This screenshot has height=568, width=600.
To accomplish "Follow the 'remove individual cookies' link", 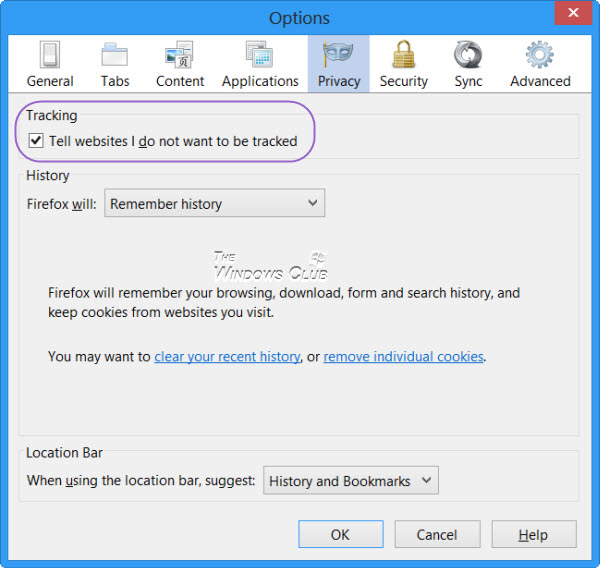I will point(404,357).
